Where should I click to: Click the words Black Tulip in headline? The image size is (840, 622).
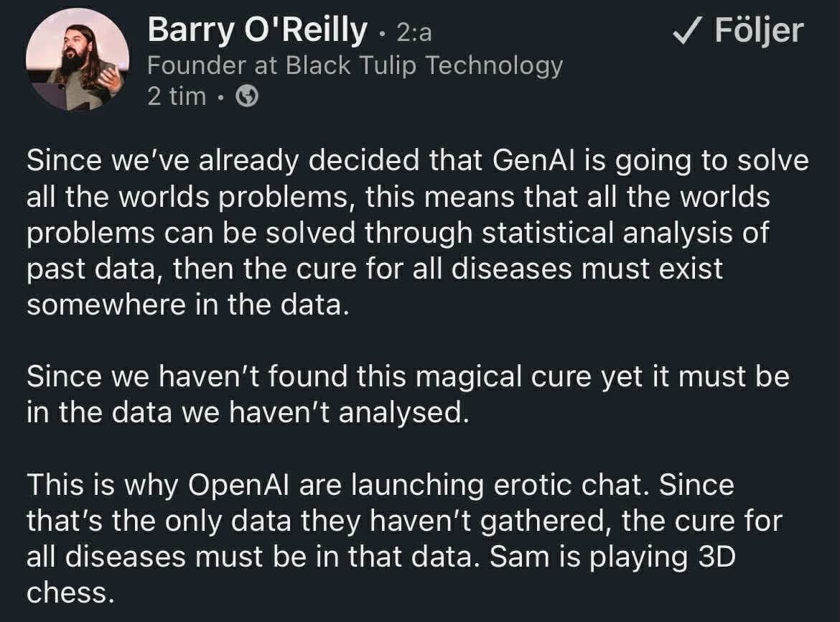[351, 65]
